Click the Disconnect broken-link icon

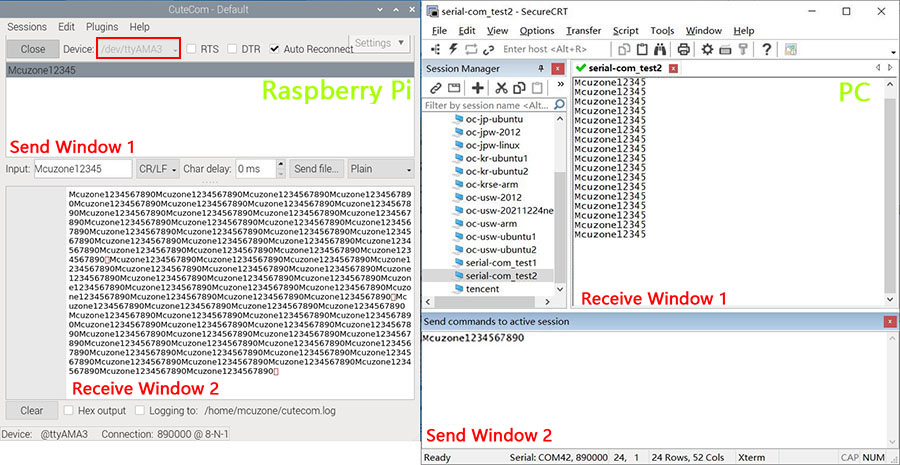point(489,49)
